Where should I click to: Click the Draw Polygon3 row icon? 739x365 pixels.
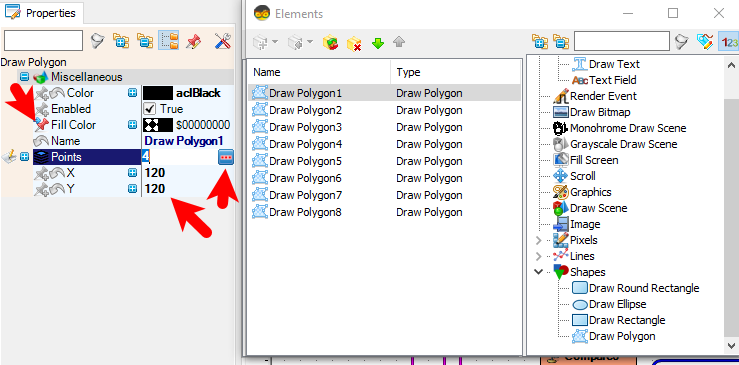tap(260, 127)
